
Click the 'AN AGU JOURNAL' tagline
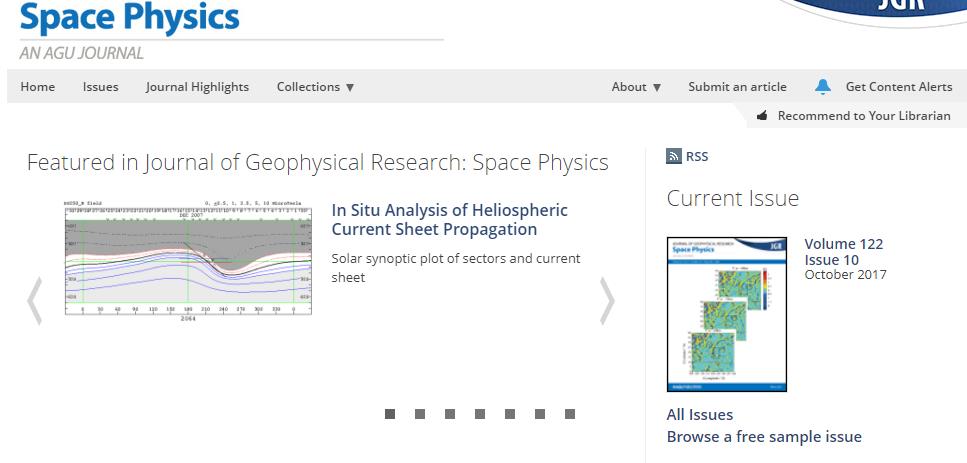click(x=81, y=54)
